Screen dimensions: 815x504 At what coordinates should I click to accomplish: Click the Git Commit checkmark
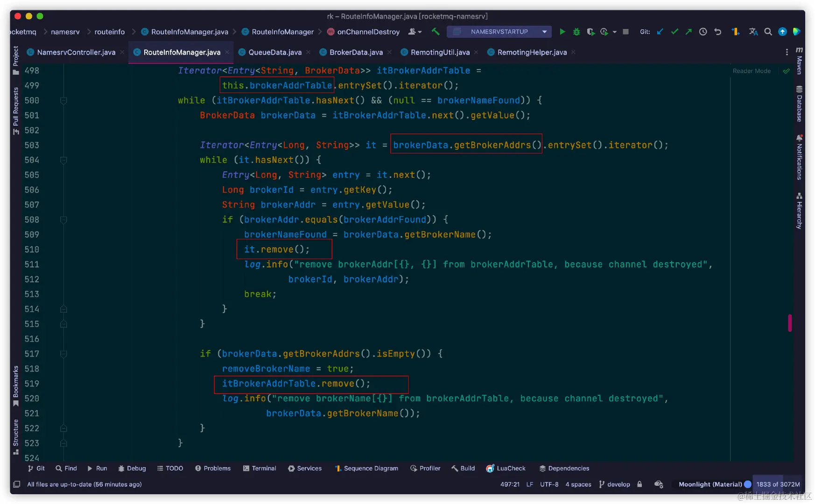tap(674, 32)
